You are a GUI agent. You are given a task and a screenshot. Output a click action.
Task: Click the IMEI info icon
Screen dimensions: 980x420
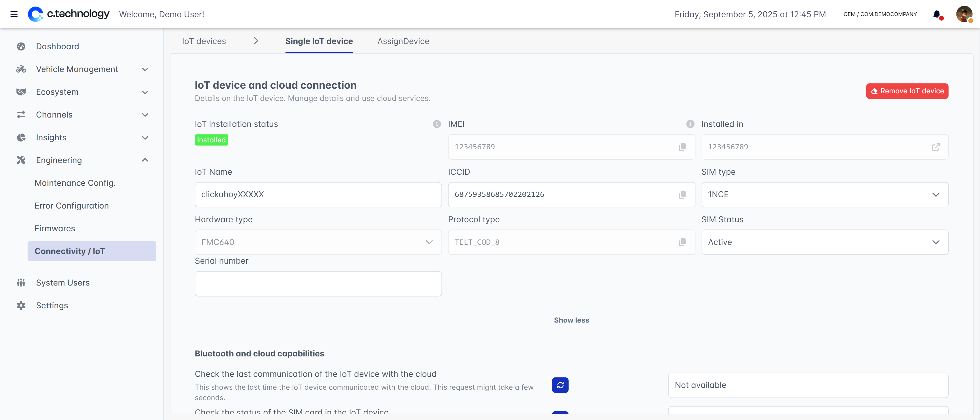(x=690, y=124)
